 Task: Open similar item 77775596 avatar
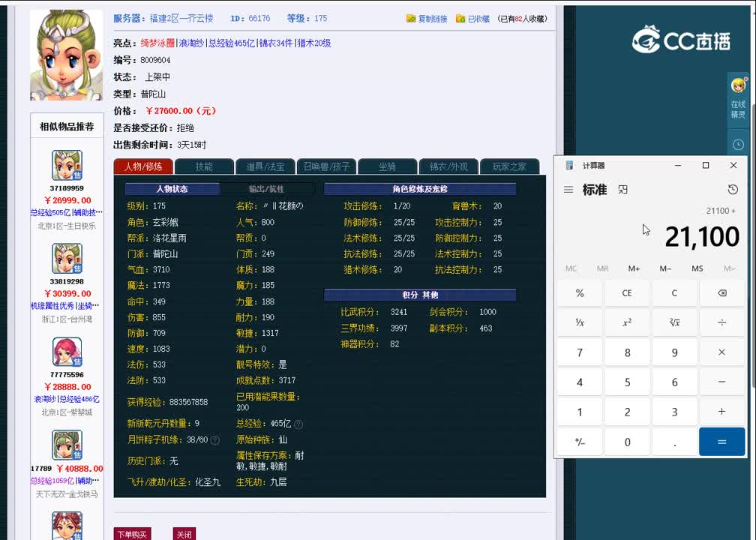tap(67, 352)
